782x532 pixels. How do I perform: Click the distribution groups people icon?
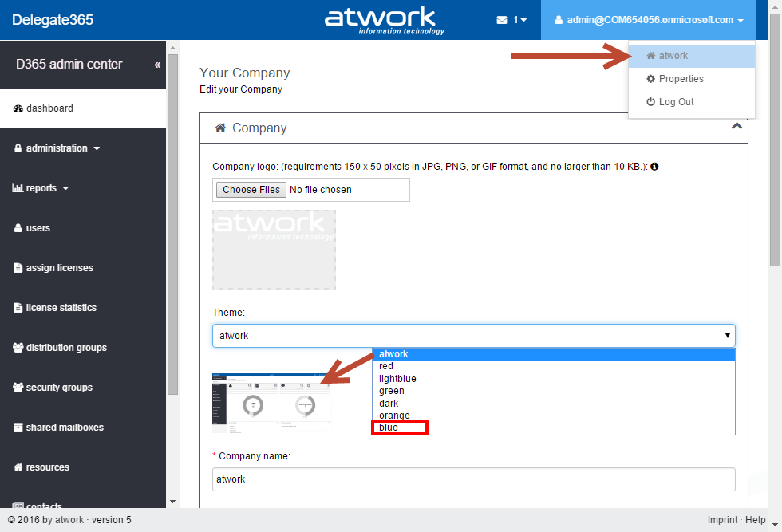click(18, 348)
